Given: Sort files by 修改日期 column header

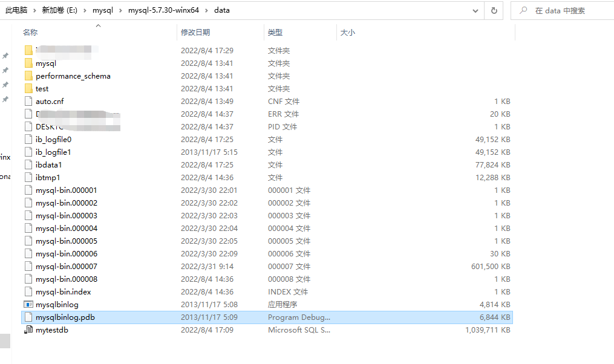Looking at the screenshot, I should (x=195, y=33).
